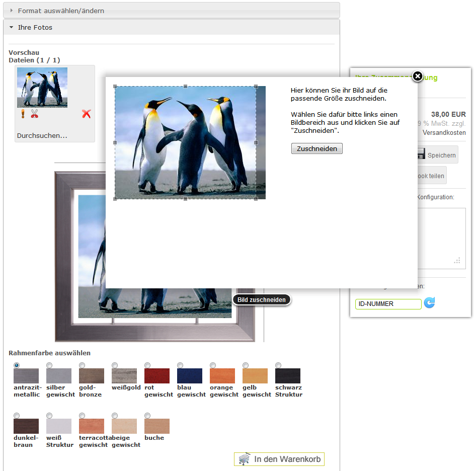Click the right-middle crop selection handle
Viewport: 476px width, 471px height.
coord(256,142)
